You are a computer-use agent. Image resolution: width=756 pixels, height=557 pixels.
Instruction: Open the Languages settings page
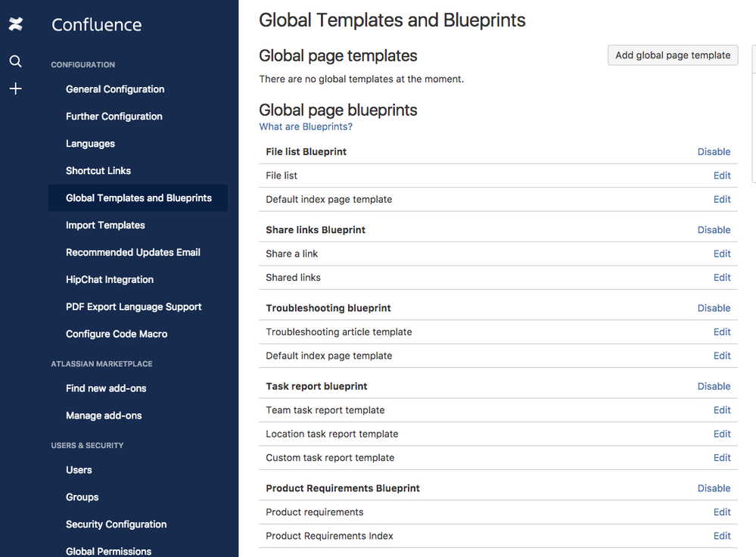(90, 144)
